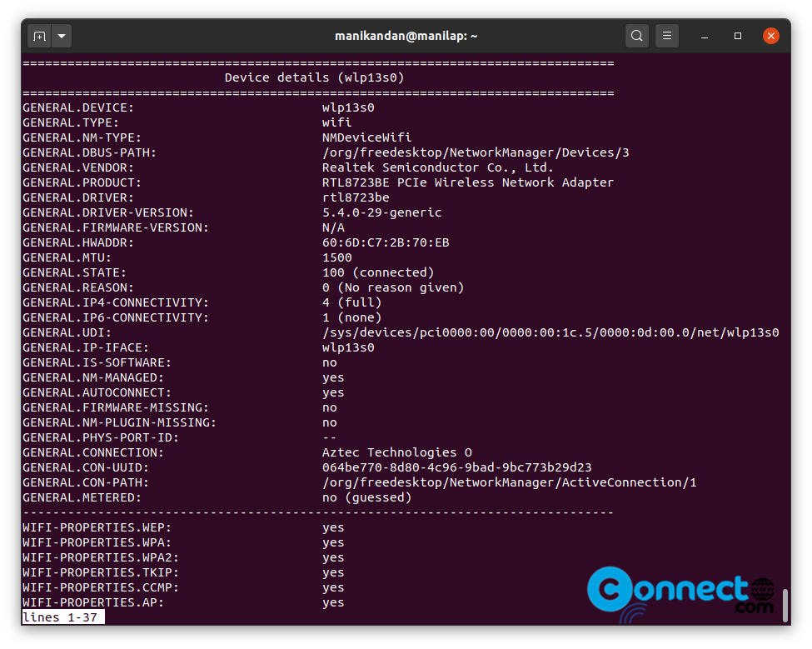Click the GENERAL.CONNECTION: label
The image size is (812, 649).
(93, 452)
